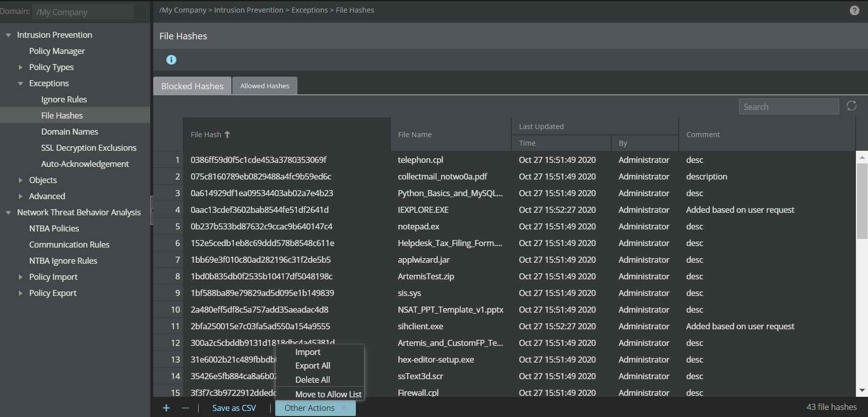The height and width of the screenshot is (417, 868).
Task: Open NTBA Policies in the sidebar
Action: (x=54, y=228)
